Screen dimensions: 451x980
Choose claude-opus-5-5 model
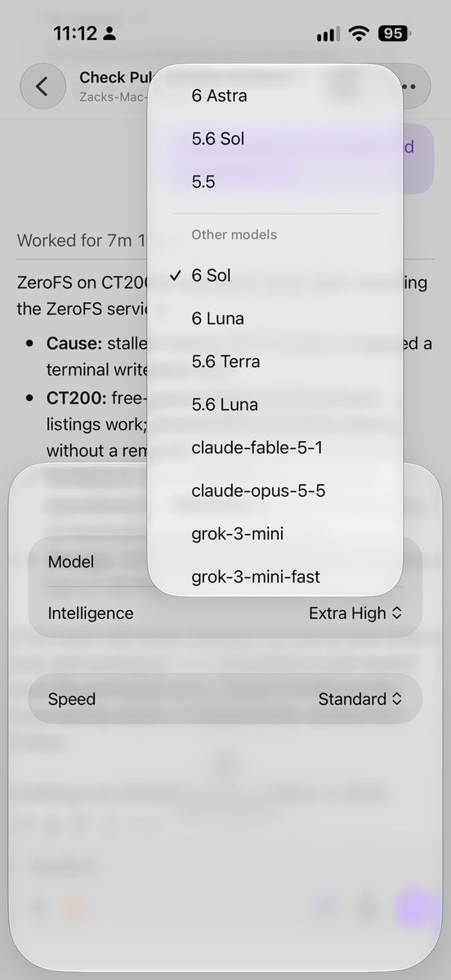pos(275,491)
